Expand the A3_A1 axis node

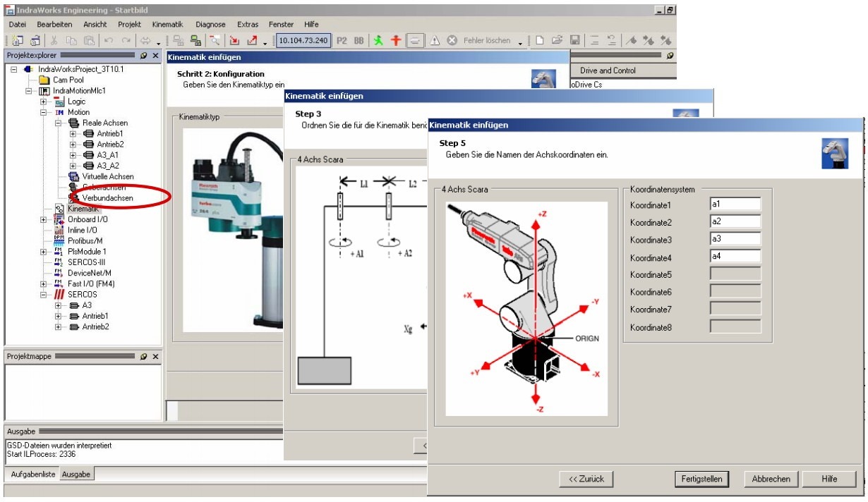(73, 155)
